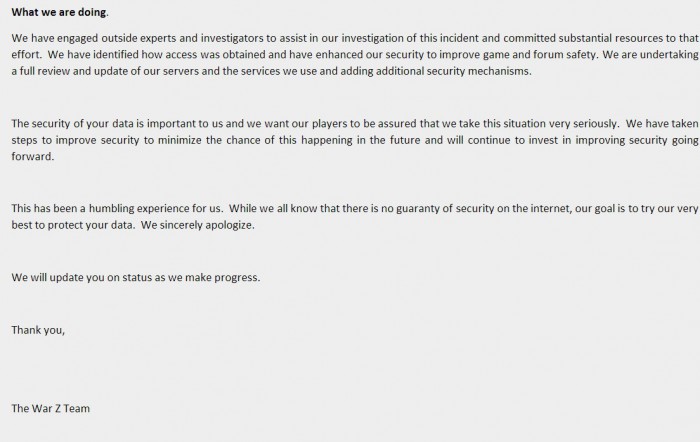Click the 'Thank you,' line
This screenshot has width=700, height=442.
point(38,330)
